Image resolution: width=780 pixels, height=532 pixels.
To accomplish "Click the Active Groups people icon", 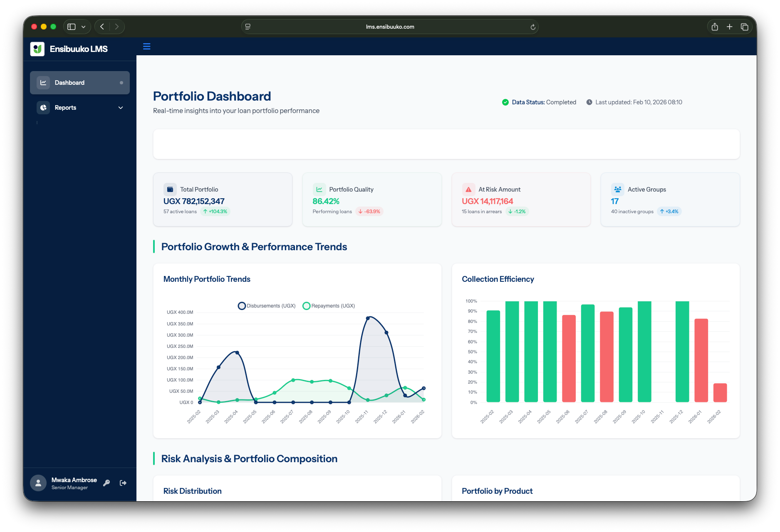I will point(618,189).
